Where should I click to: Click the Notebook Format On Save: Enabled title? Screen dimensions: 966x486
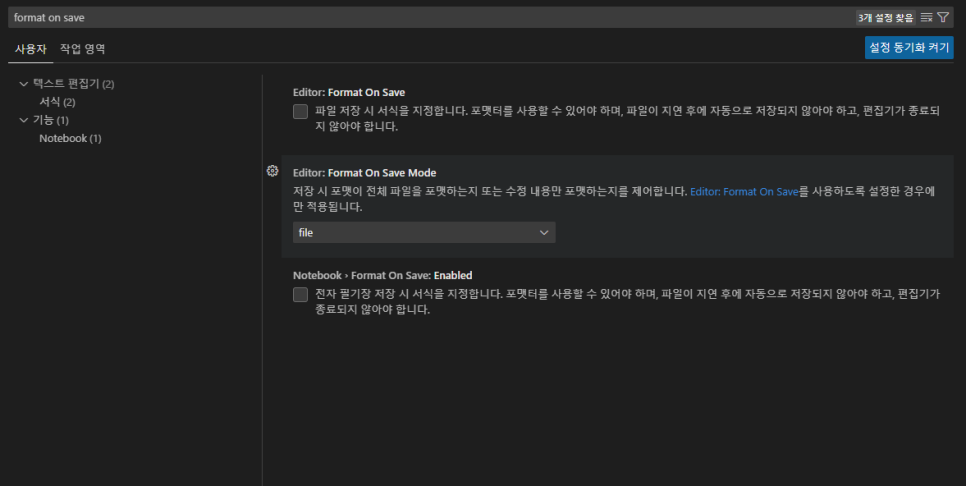(x=383, y=275)
